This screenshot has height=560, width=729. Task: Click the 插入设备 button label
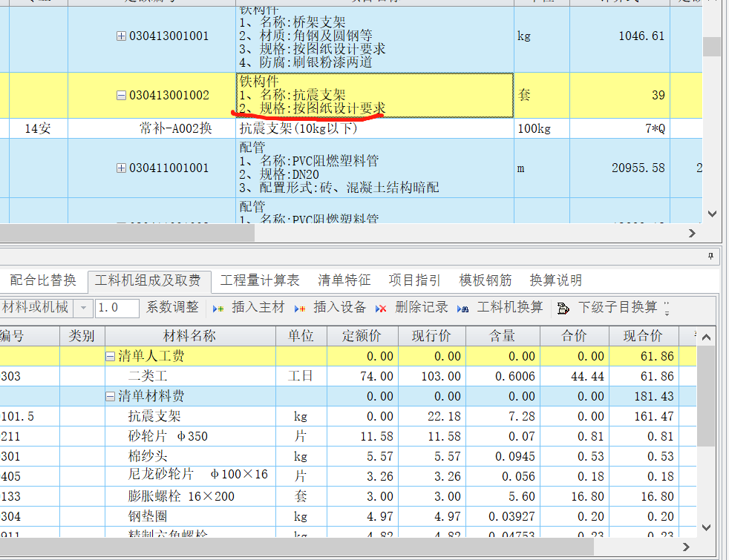(x=339, y=307)
